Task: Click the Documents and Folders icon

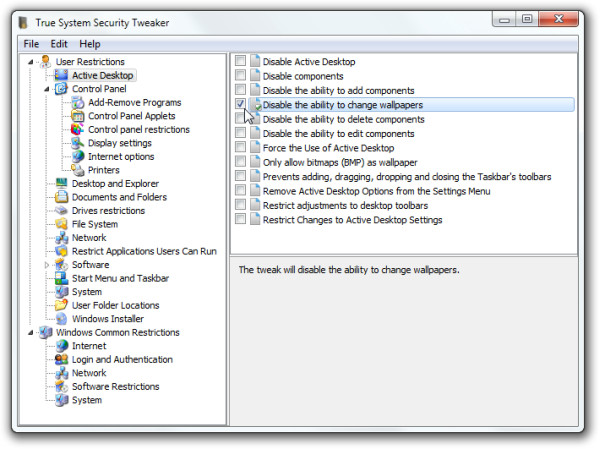Action: tap(61, 197)
